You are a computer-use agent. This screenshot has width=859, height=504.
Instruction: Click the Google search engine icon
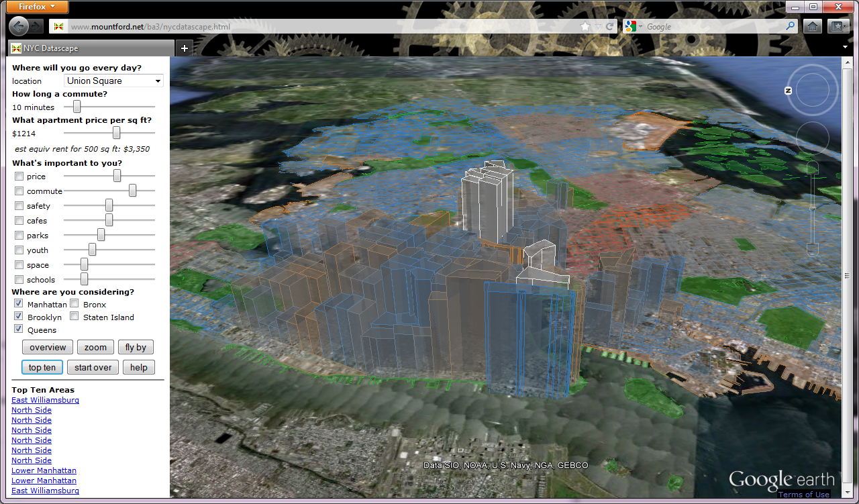click(x=630, y=27)
